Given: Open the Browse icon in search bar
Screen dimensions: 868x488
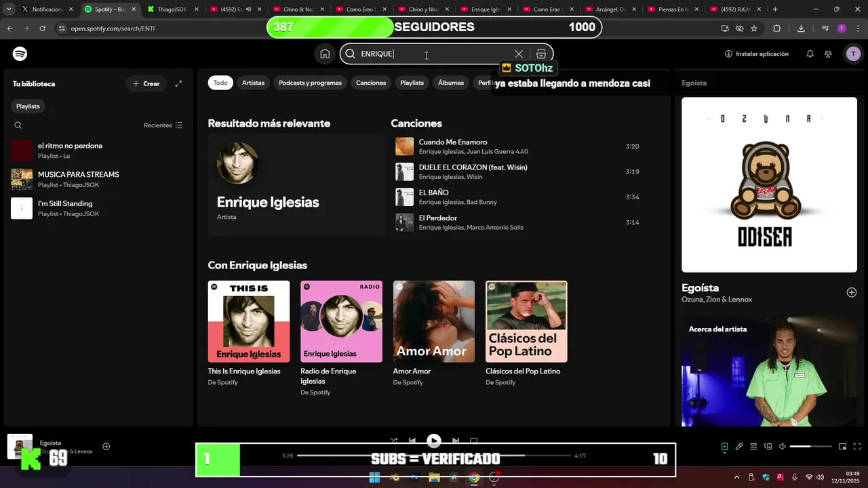Looking at the screenshot, I should click(x=541, y=54).
